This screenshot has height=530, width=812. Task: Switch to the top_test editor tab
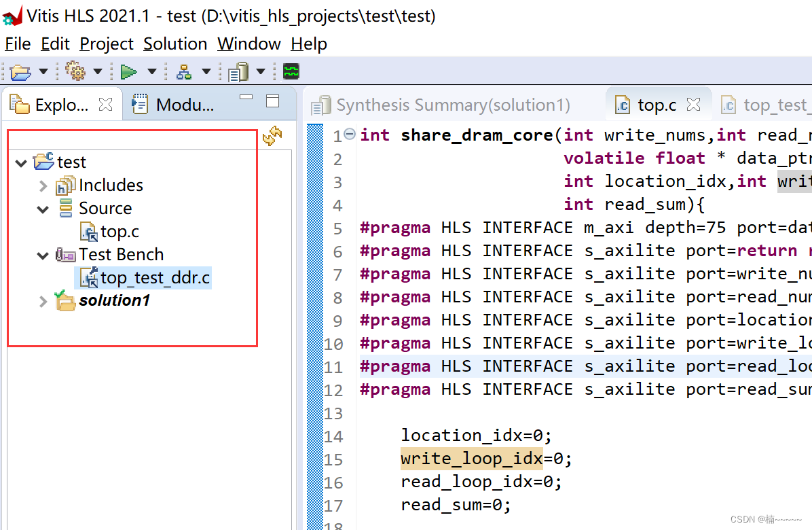click(765, 105)
